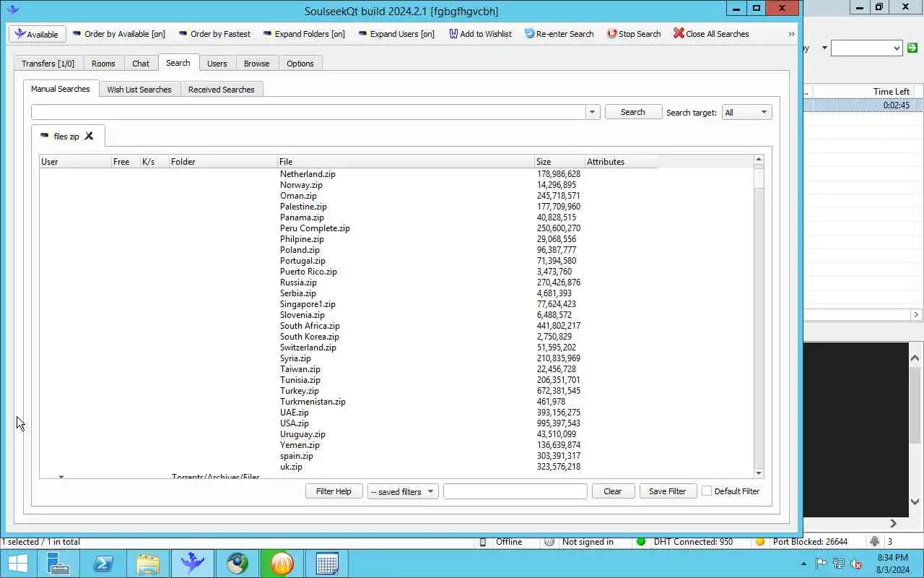The width and height of the screenshot is (924, 578).
Task: Click the calendar grid taskbar icon
Action: 327,564
